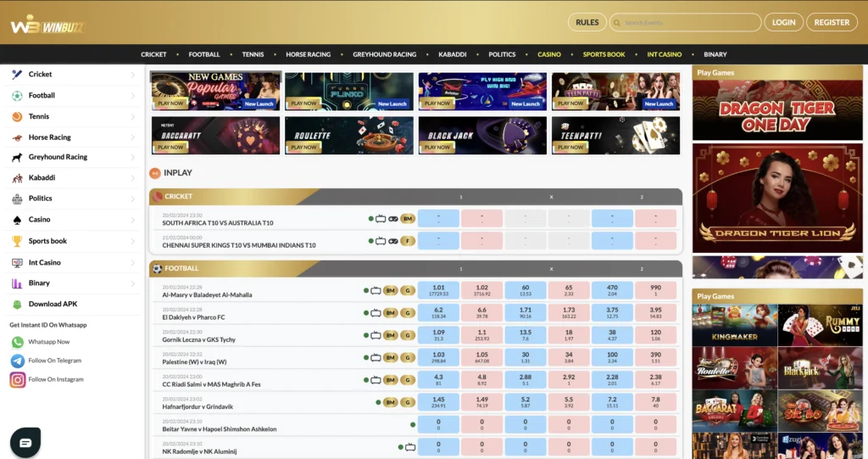Click TV icon for Al-Masry v Baladeyet match
This screenshot has height=459, width=868.
(376, 290)
